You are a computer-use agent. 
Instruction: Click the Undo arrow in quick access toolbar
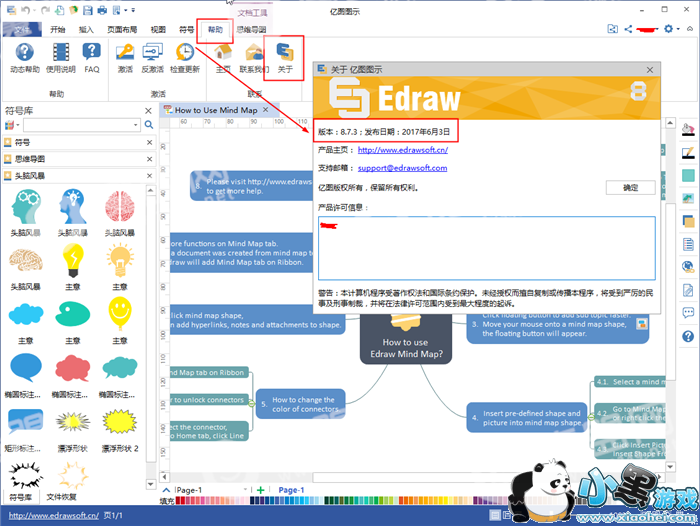26,10
